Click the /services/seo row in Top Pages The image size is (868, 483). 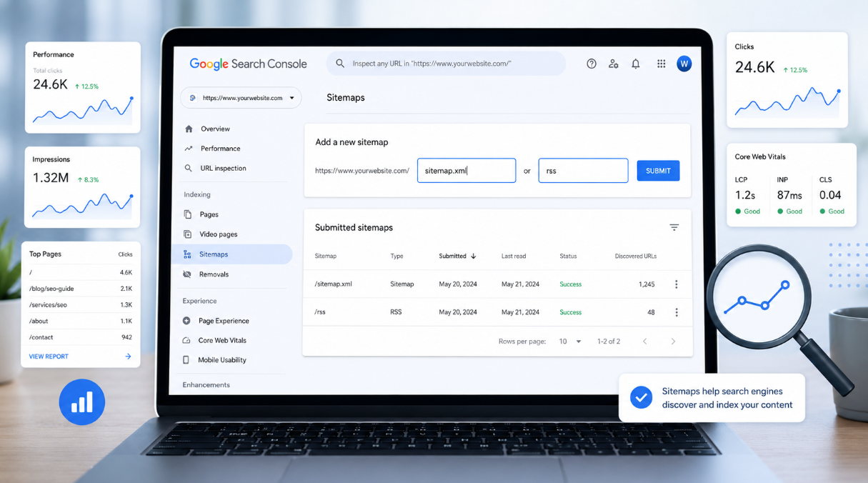pos(81,305)
